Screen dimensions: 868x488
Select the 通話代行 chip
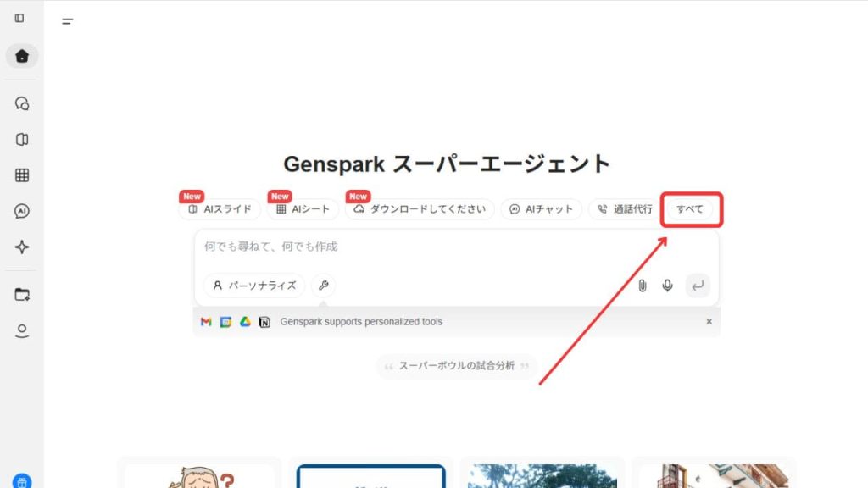[x=625, y=209]
